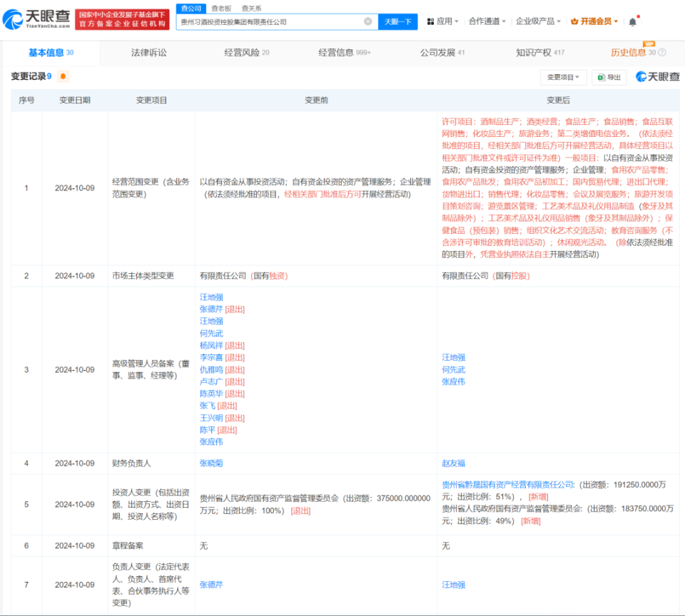685x616 pixels.
Task: Click the 变更日期 column header
Action: click(75, 101)
